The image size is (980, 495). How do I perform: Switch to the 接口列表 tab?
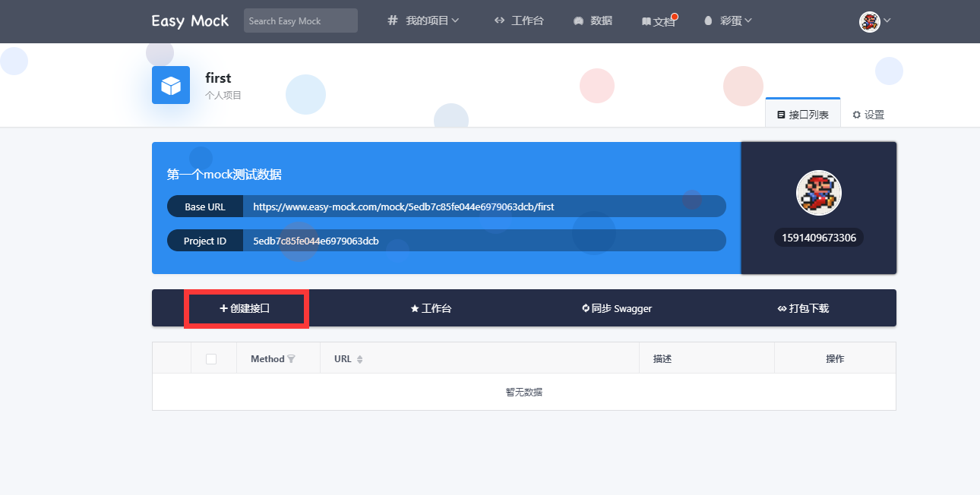click(803, 115)
